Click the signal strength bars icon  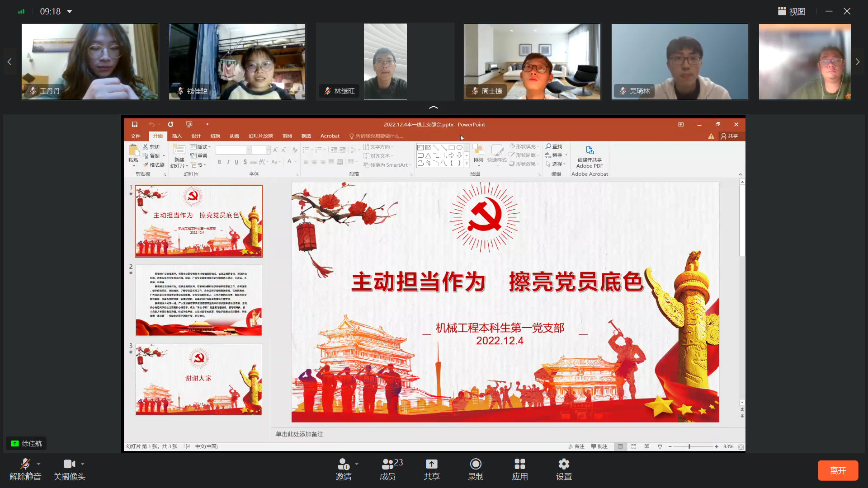click(21, 11)
